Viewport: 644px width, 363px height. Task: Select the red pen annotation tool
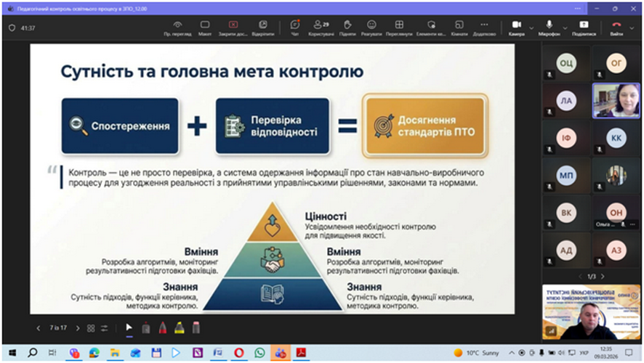click(161, 328)
